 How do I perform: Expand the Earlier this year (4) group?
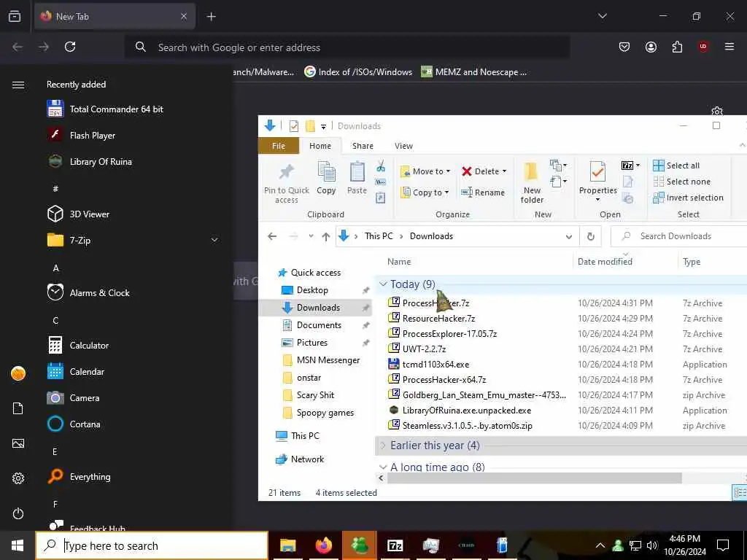[383, 446]
